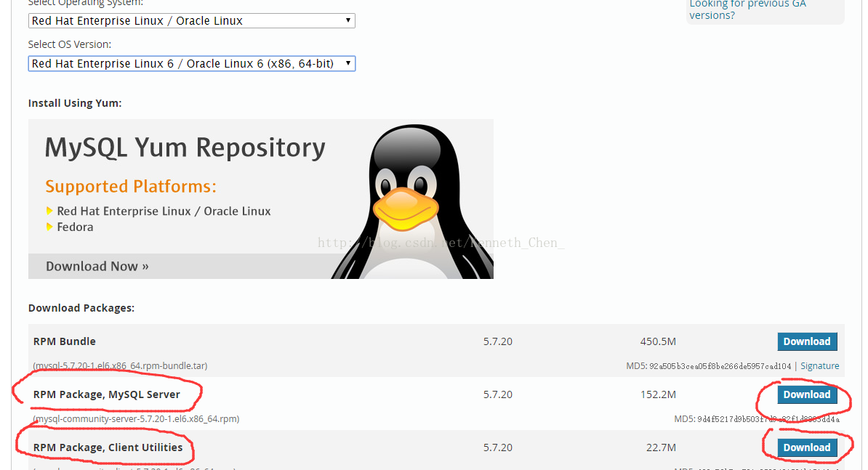Click the Supported Platforms heading in banner
Viewport: 868px width, 470px height.
point(131,187)
